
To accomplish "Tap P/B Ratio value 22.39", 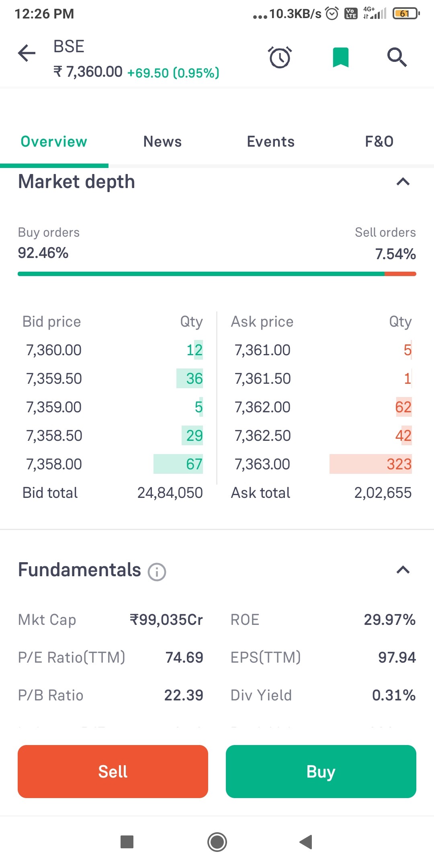I will 184,695.
